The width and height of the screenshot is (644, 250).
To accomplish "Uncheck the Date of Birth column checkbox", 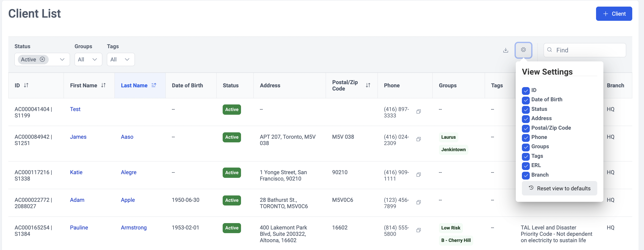I will pyautogui.click(x=526, y=100).
